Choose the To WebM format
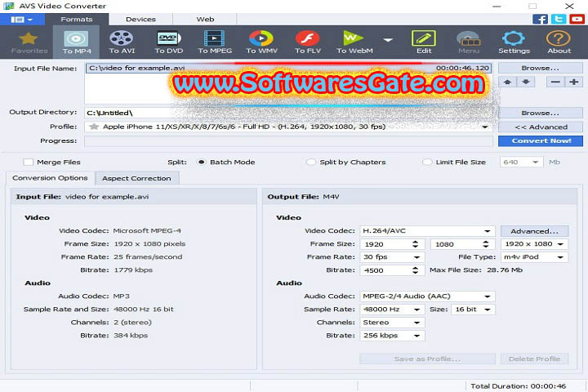 (x=354, y=42)
